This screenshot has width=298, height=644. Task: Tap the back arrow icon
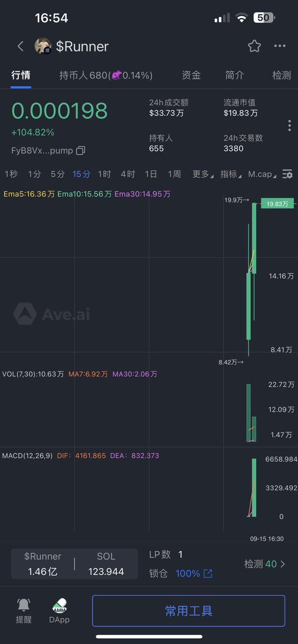coord(20,46)
